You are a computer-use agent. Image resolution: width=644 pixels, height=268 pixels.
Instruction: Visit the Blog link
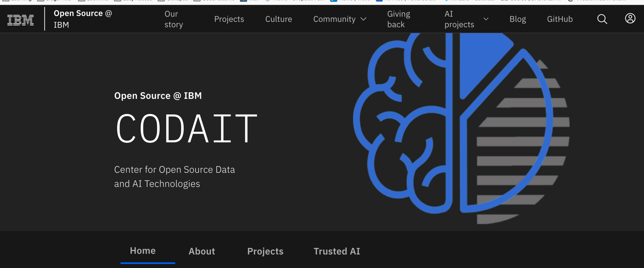[518, 19]
